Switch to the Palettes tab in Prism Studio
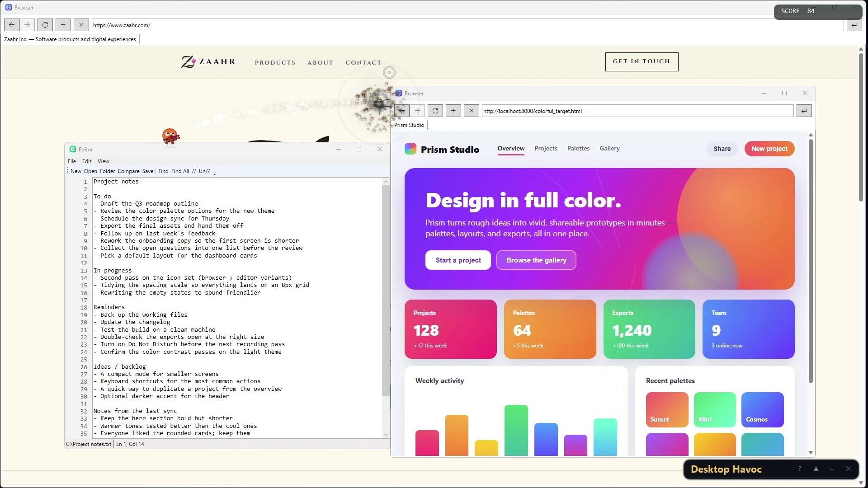The image size is (868, 488). coord(578,148)
